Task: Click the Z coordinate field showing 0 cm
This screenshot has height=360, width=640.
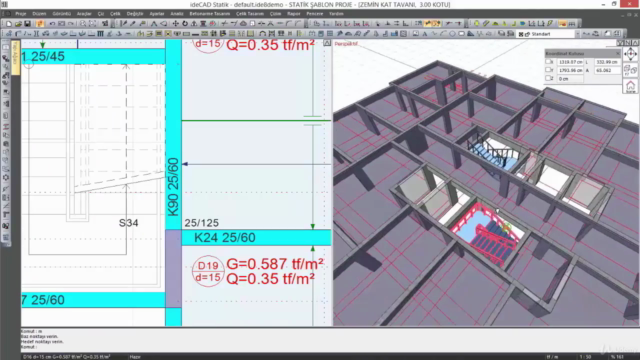Action: (x=570, y=79)
